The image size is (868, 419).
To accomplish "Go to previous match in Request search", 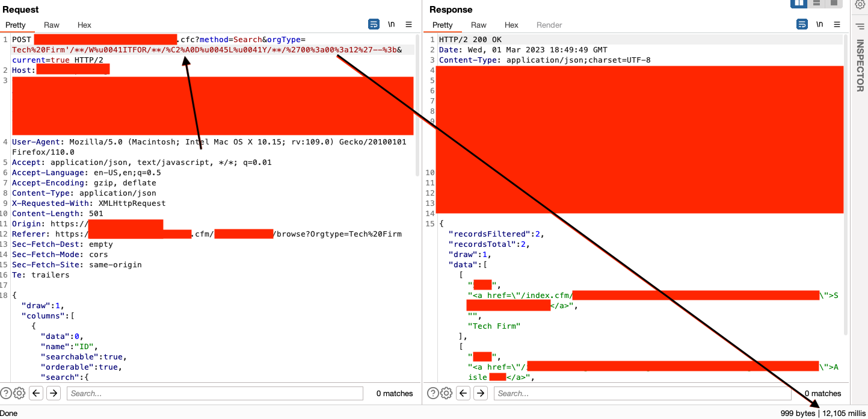I will pyautogui.click(x=36, y=393).
